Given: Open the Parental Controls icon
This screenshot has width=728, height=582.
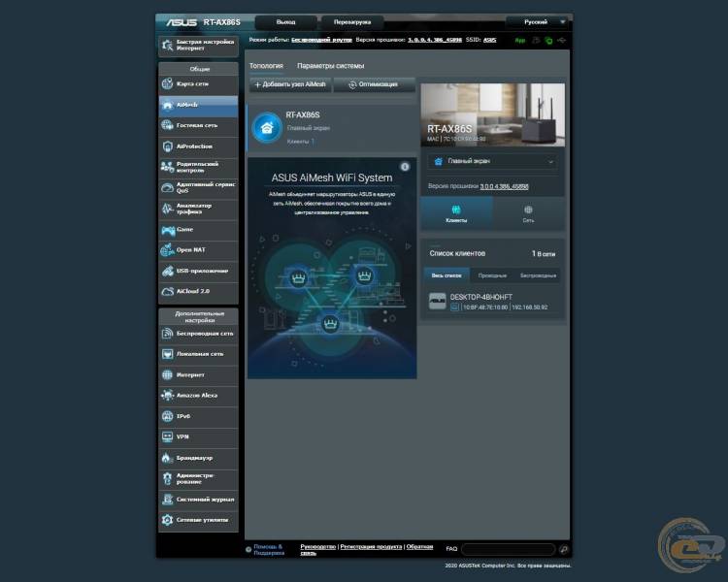Looking at the screenshot, I should click(x=167, y=167).
